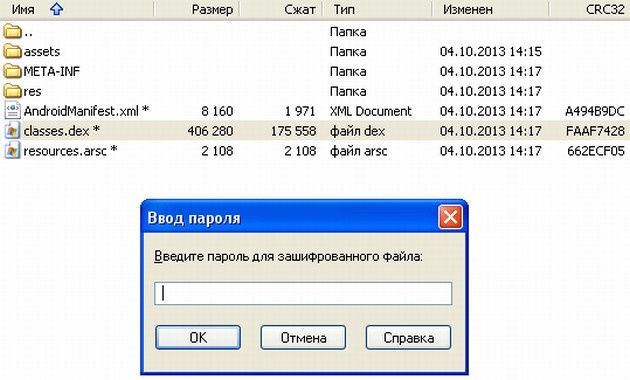Viewport: 630px width, 380px height.
Task: Select the res folder name
Action: pyautogui.click(x=32, y=91)
